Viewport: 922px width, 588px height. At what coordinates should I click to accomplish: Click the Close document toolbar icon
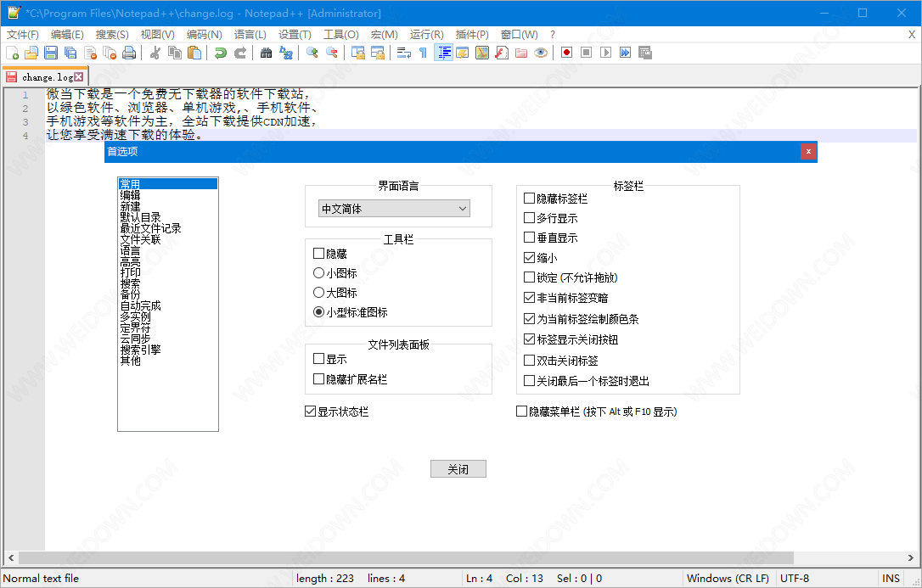click(x=90, y=53)
